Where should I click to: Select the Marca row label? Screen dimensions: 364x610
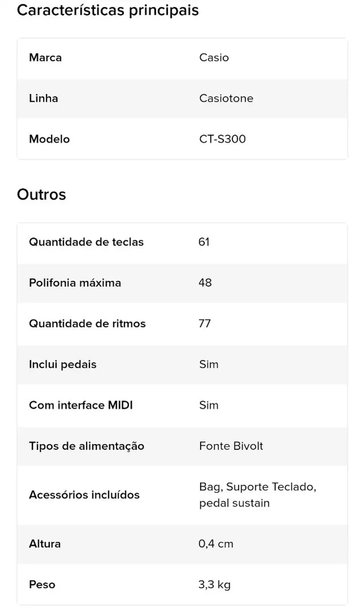click(x=45, y=58)
